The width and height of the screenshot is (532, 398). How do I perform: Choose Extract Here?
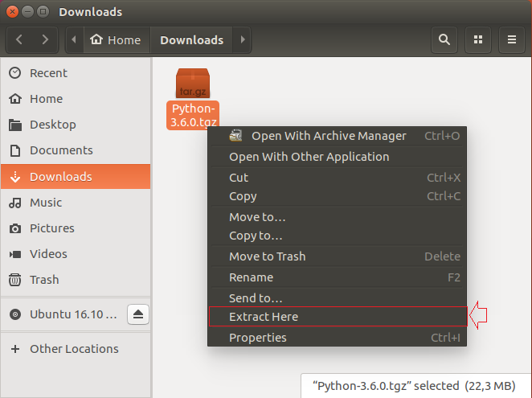(x=338, y=317)
